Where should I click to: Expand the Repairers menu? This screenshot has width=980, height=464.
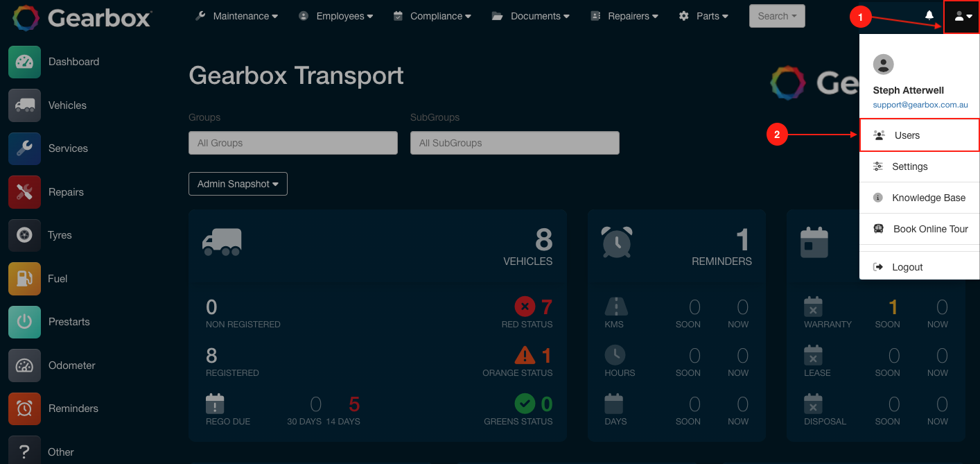[624, 16]
